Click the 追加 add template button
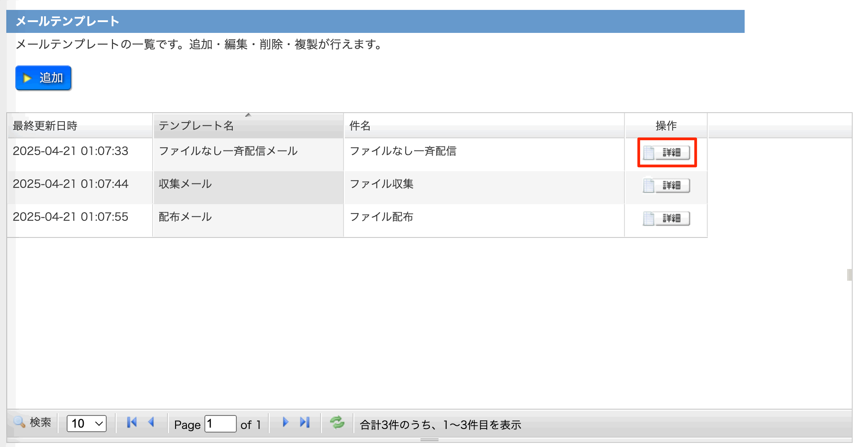The image size is (868, 447). coord(43,78)
